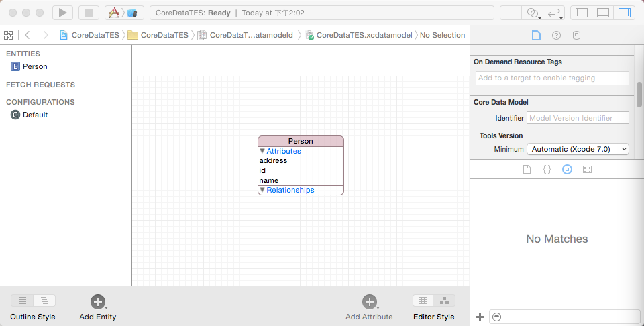Click the Add Attribute plus button
This screenshot has width=644, height=326.
coord(369,302)
